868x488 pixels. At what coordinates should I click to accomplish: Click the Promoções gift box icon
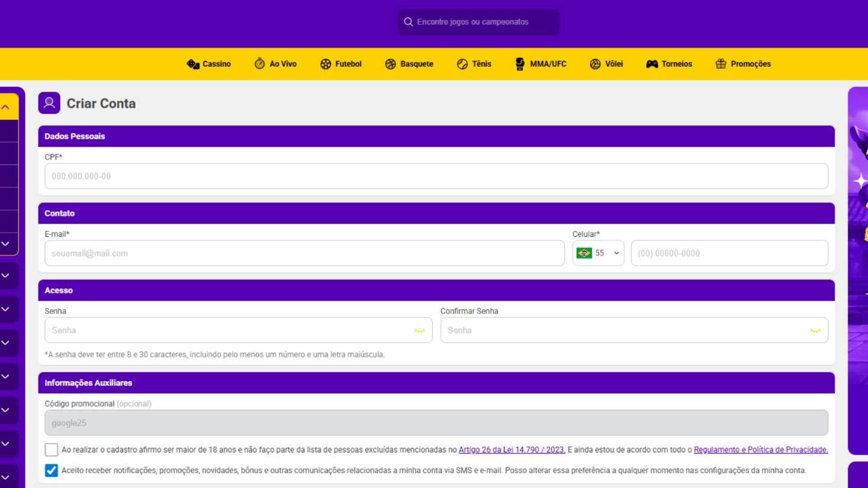tap(720, 64)
